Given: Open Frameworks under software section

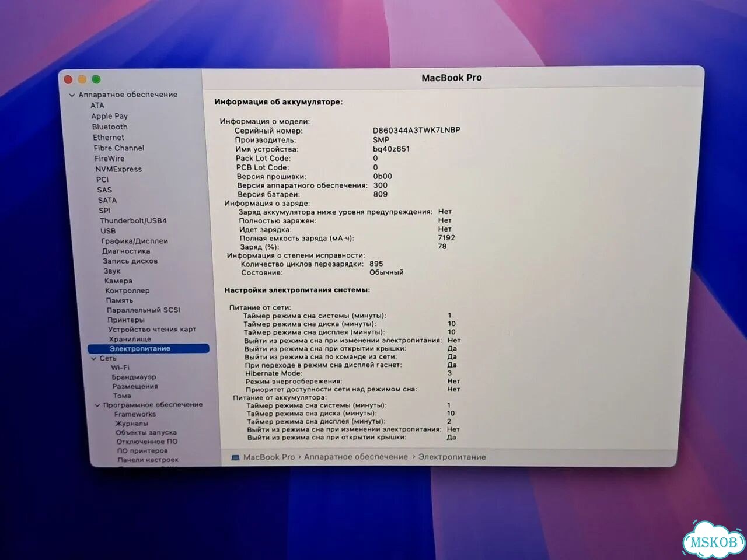Looking at the screenshot, I should tap(135, 414).
